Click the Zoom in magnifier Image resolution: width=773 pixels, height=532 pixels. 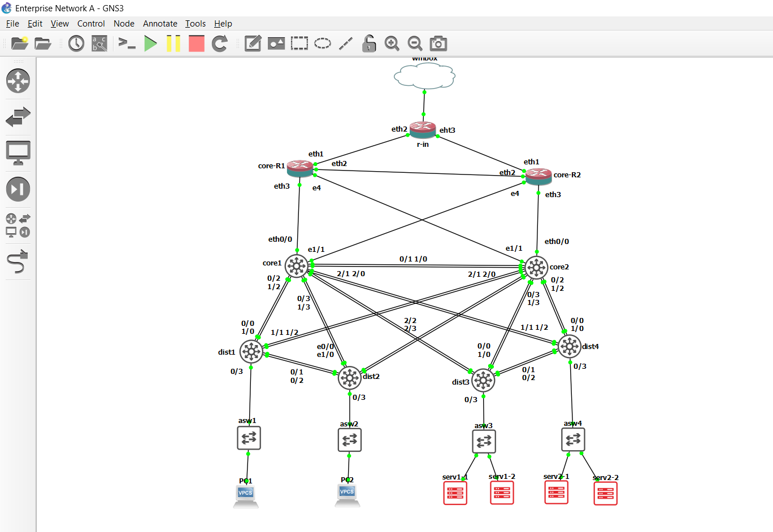(x=392, y=43)
